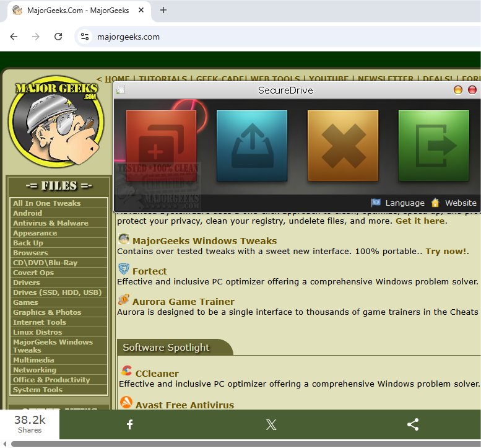This screenshot has height=448, width=481.
Task: Click the Try now! link
Action: click(446, 252)
